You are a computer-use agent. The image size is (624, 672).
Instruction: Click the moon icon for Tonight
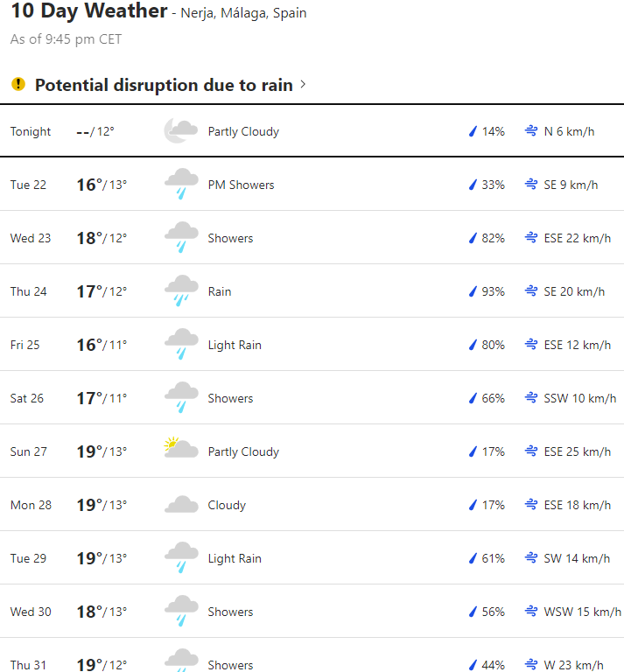coord(180,131)
